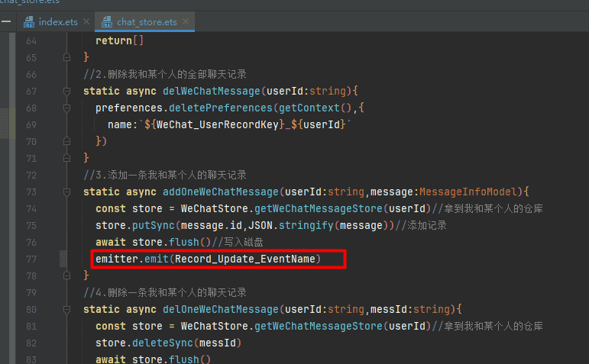589x364 pixels.
Task: Click getWeChatMessageStore on line 81
Action: pos(318,326)
